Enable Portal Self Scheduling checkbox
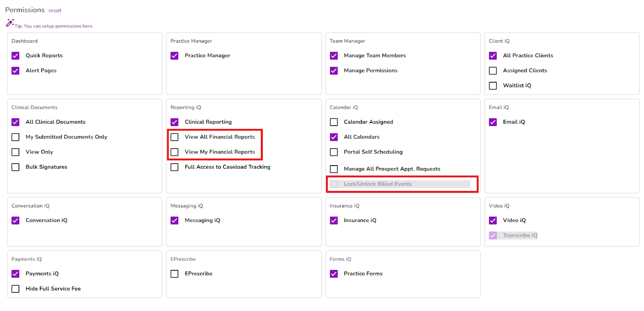Image resolution: width=644 pixels, height=311 pixels. coord(334,152)
